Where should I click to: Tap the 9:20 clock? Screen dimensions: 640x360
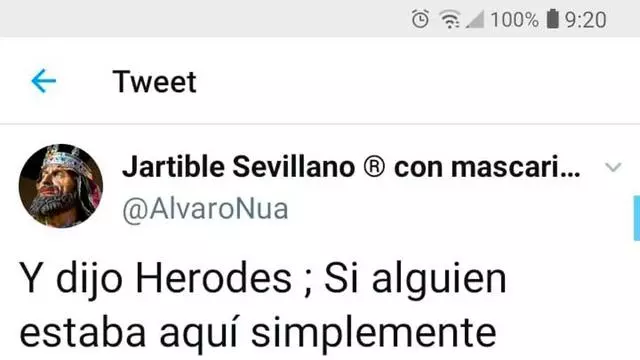pos(585,20)
